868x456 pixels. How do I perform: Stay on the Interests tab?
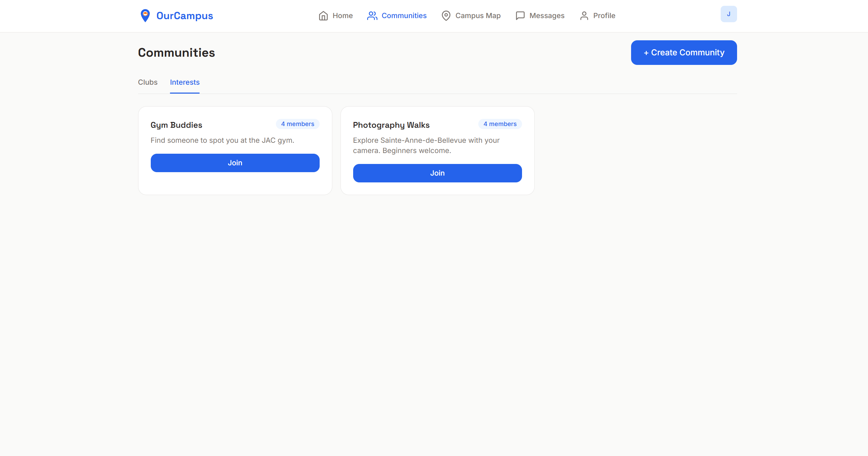pyautogui.click(x=185, y=82)
